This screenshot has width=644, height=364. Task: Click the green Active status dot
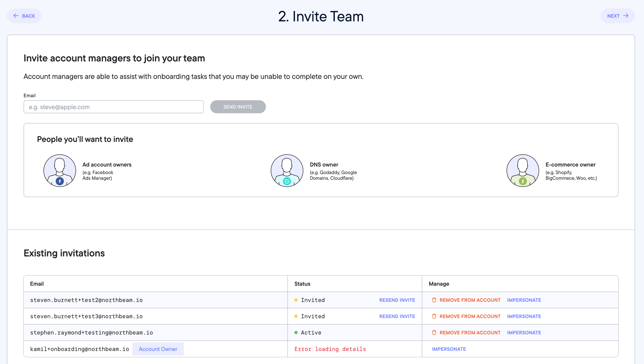tap(296, 332)
